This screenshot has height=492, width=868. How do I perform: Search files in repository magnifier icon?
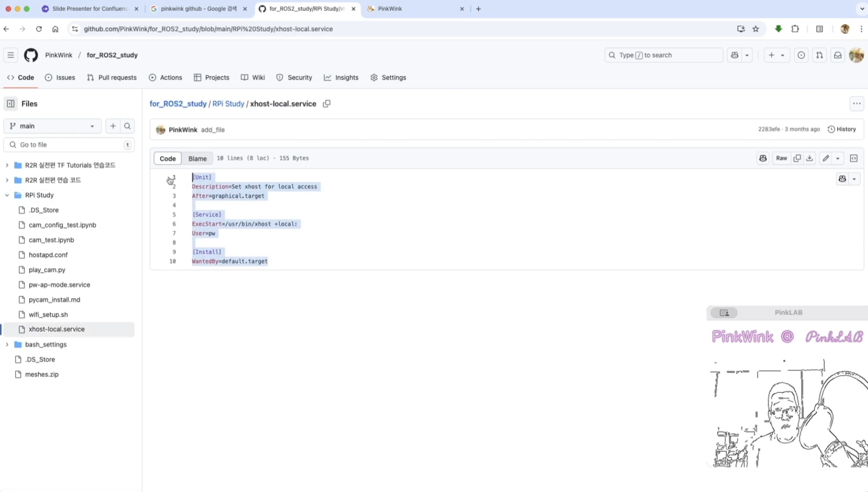[127, 126]
